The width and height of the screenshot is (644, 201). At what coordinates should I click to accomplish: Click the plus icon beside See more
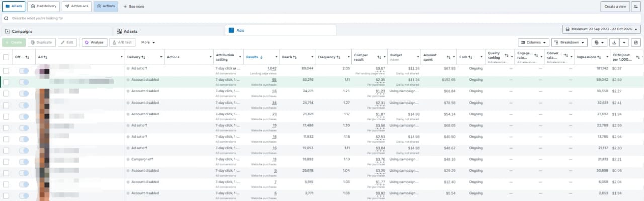[x=125, y=7]
